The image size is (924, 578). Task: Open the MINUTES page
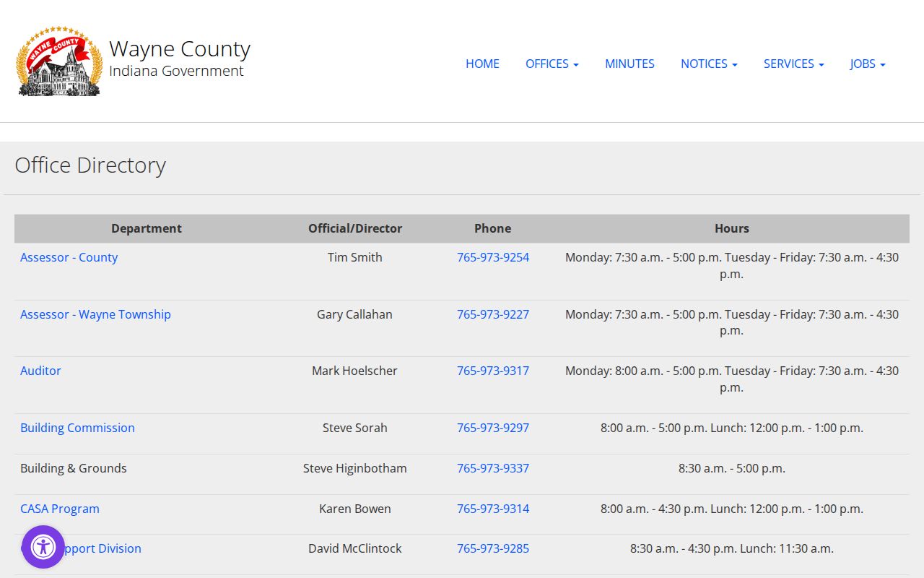point(629,64)
